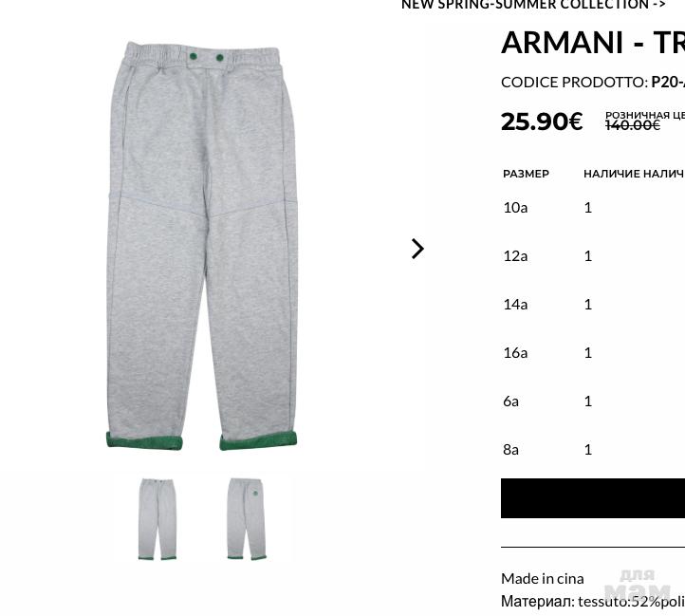Click the CODICE PRODOTTO product code
Screen dimensions: 685x616
tap(593, 83)
